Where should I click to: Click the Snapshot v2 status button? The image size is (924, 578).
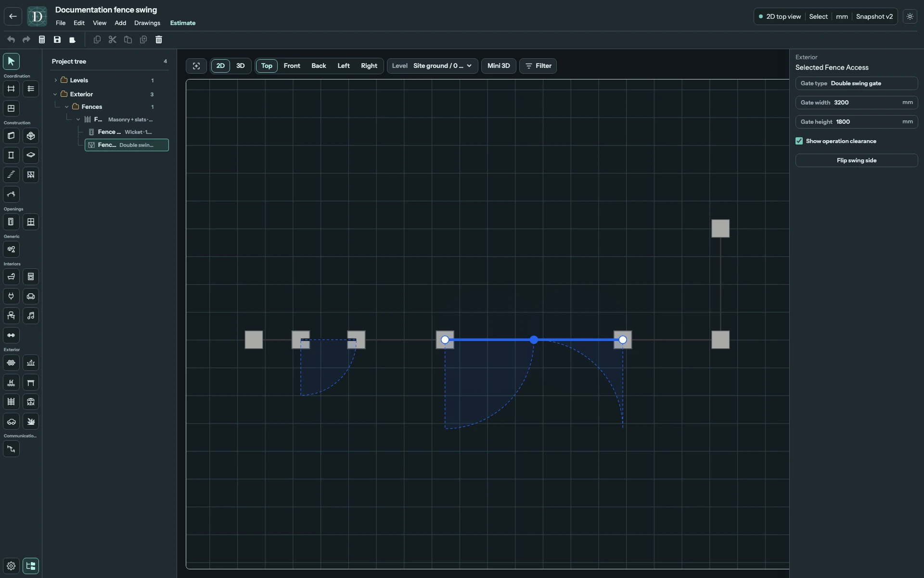874,16
